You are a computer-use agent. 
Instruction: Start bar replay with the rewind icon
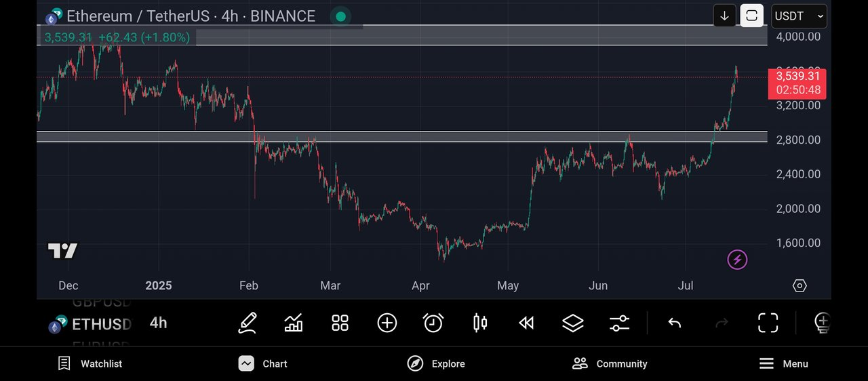(526, 323)
